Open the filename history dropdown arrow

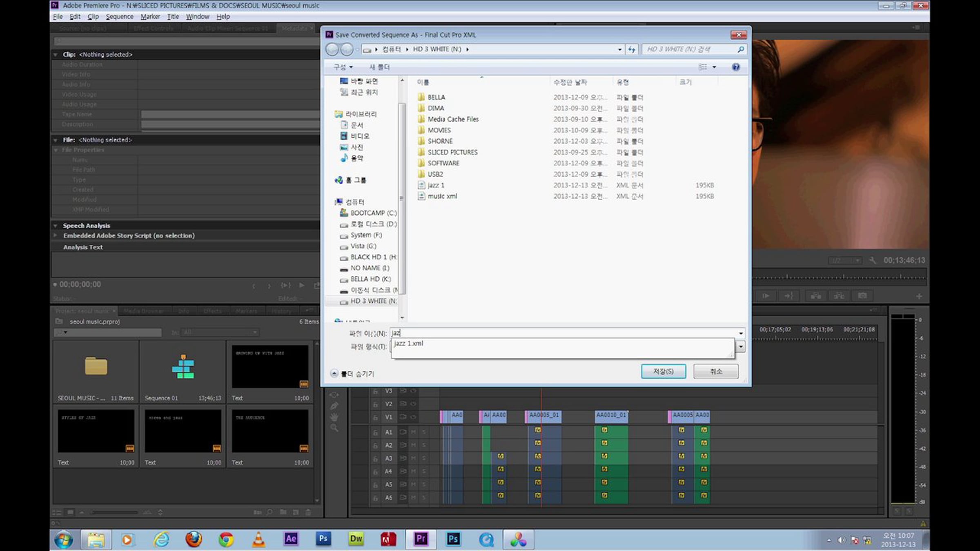coord(740,333)
